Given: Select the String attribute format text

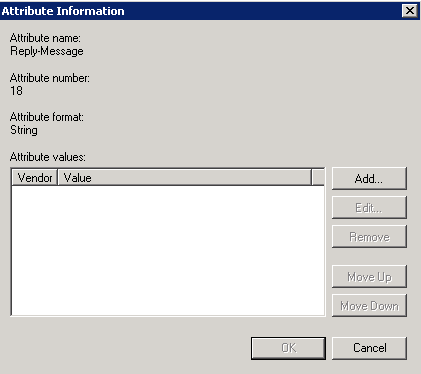Looking at the screenshot, I should click(24, 130).
